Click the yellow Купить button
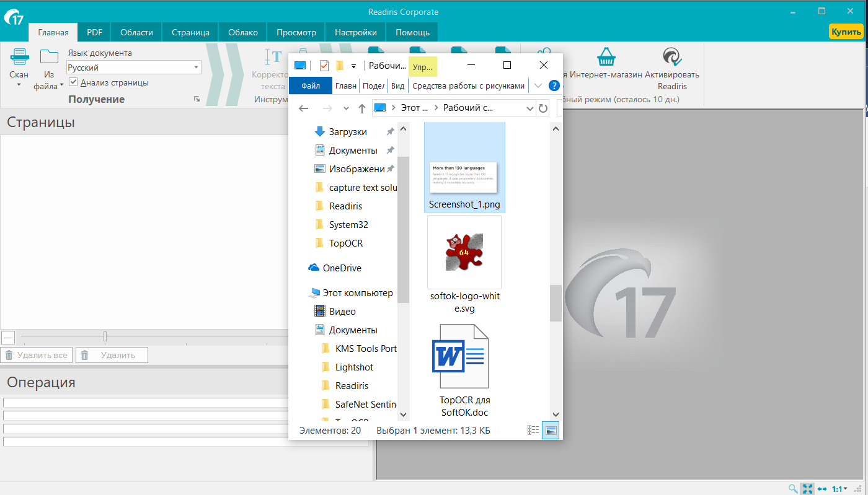868x495 pixels. (x=846, y=31)
